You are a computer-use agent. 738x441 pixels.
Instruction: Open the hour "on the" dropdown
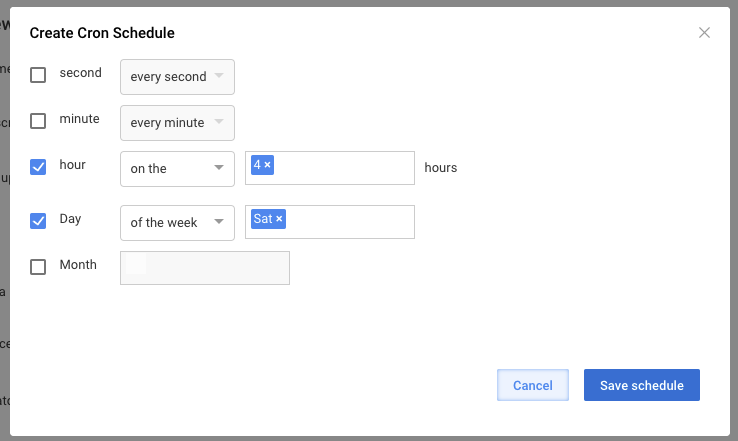177,168
